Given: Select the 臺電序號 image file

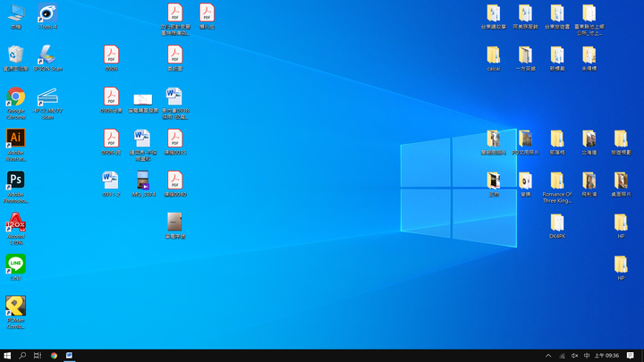Looking at the screenshot, I should (x=175, y=226).
